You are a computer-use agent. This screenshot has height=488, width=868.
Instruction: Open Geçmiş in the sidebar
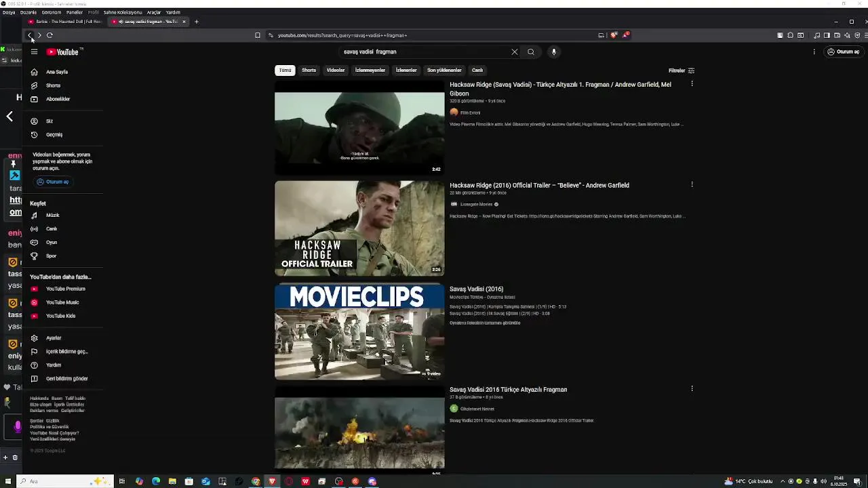pyautogui.click(x=54, y=134)
